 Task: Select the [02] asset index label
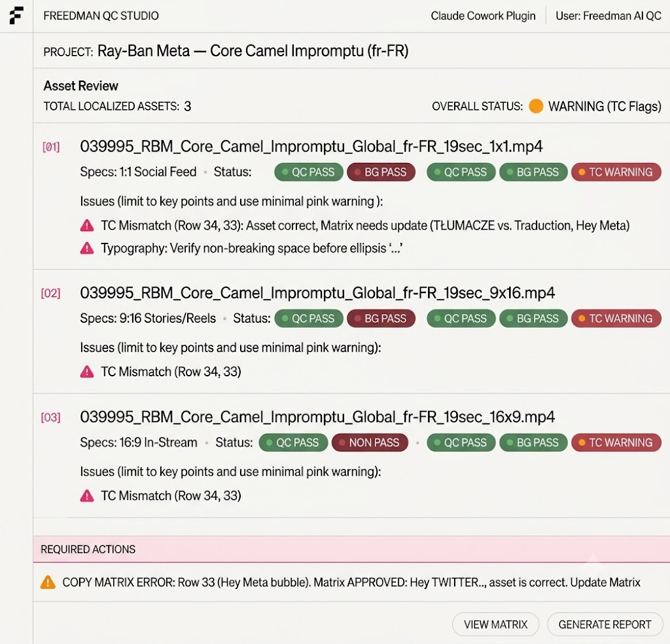pyautogui.click(x=50, y=293)
